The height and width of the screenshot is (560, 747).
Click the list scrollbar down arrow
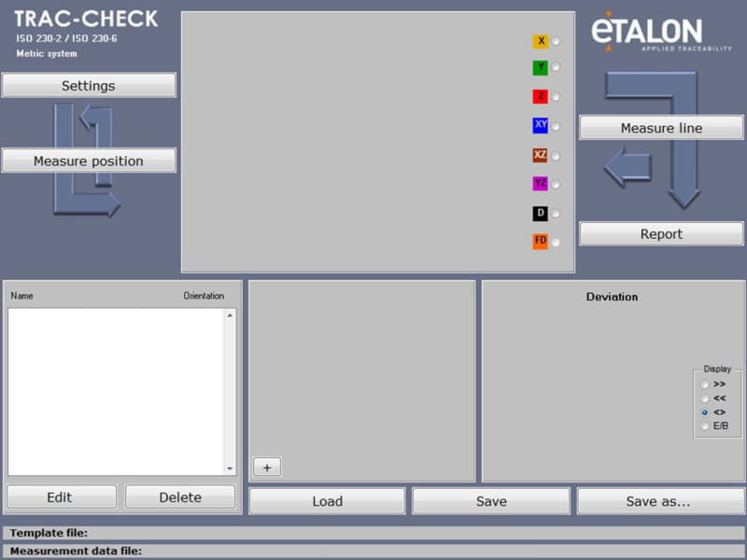coord(230,469)
